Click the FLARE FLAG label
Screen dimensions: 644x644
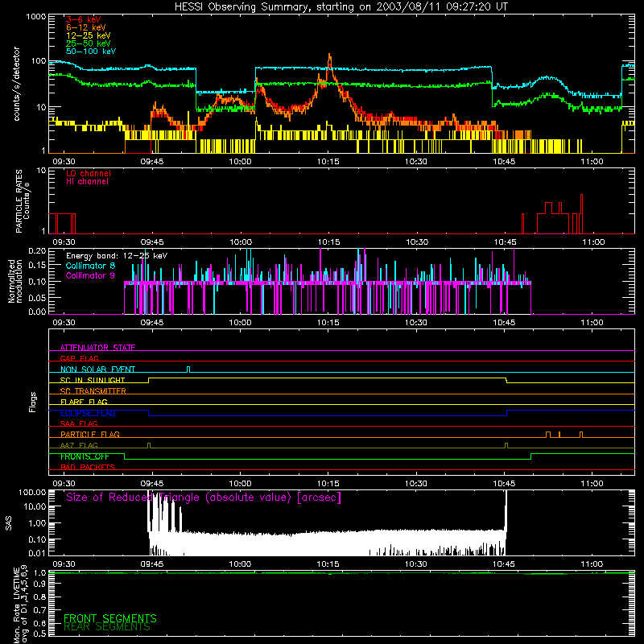84,402
